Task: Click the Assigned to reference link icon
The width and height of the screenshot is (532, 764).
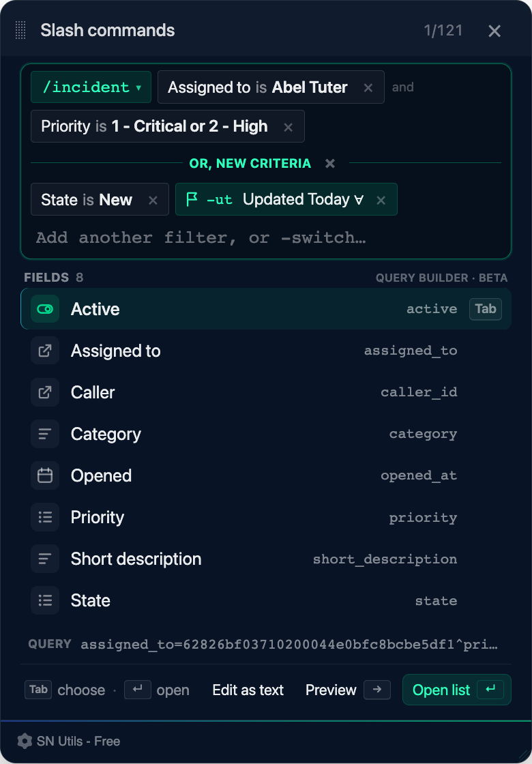Action: pyautogui.click(x=45, y=351)
